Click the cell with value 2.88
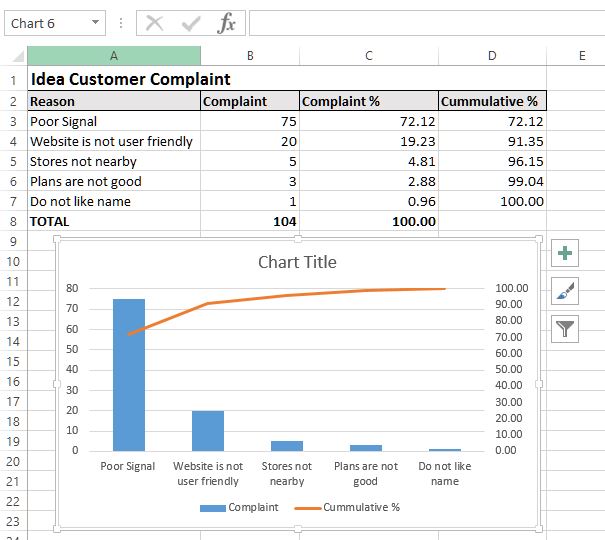The height and width of the screenshot is (540, 605). pyautogui.click(x=369, y=182)
